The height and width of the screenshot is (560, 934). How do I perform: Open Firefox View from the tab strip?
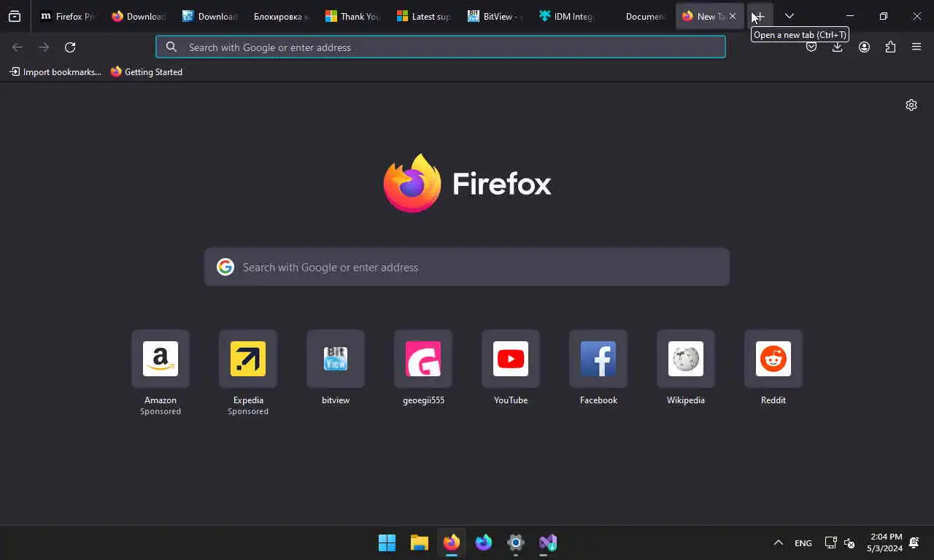point(15,16)
